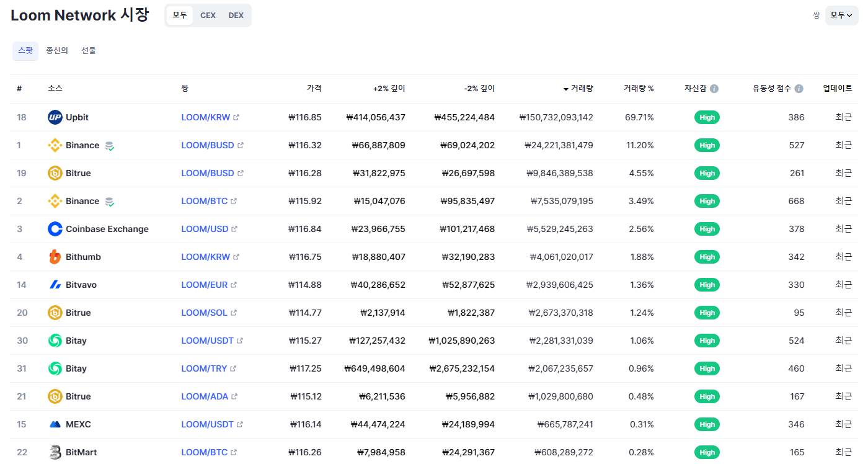868x464 pixels.
Task: Click the Loom Network 시장 heading
Action: pos(80,16)
